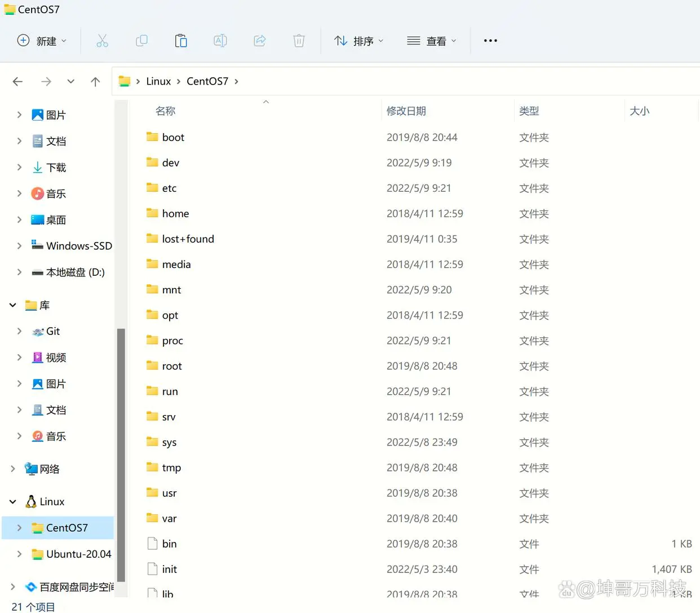Select the init file icon
This screenshot has width=700, height=613.
[152, 569]
